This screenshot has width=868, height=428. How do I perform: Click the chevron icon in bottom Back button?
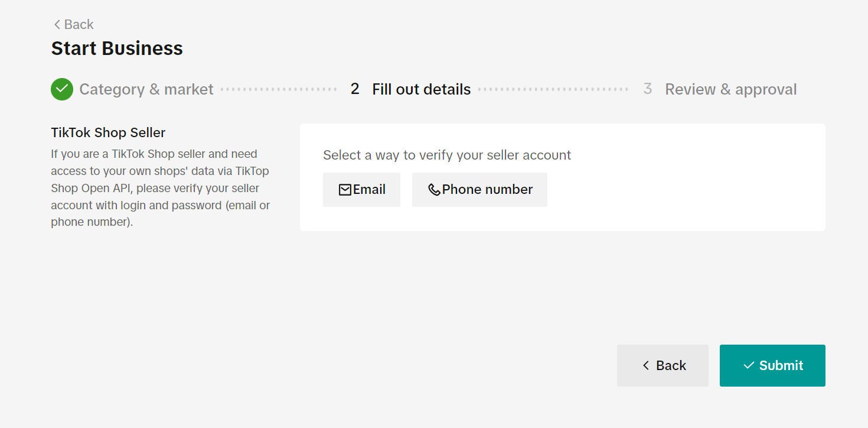click(646, 365)
